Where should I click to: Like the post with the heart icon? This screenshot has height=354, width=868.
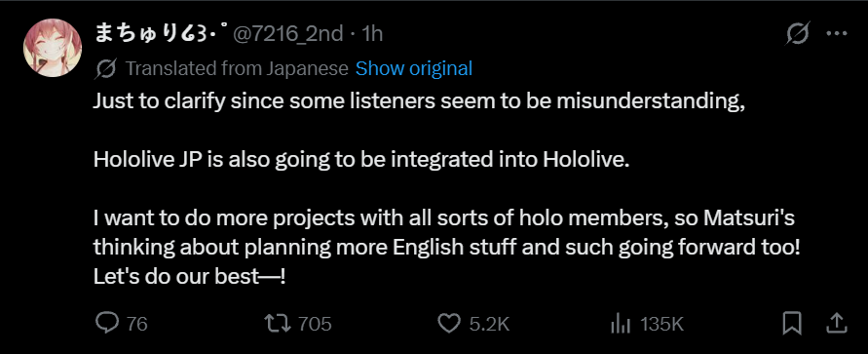[x=449, y=324]
